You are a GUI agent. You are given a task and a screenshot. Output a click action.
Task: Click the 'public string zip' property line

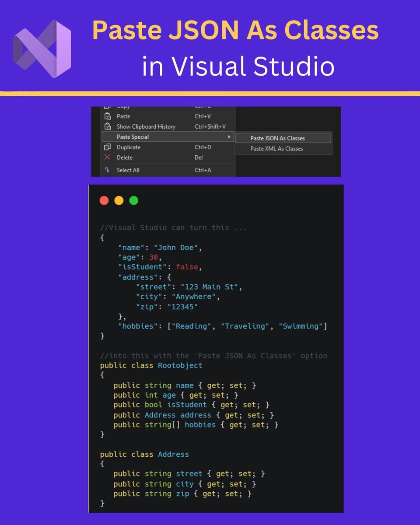[182, 493]
